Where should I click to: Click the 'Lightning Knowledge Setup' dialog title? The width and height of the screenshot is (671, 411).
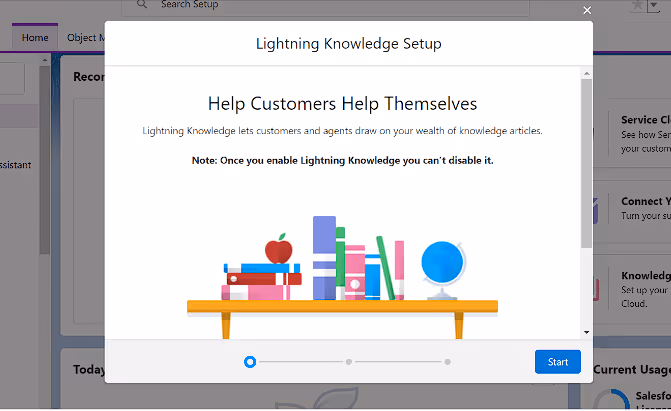349,44
